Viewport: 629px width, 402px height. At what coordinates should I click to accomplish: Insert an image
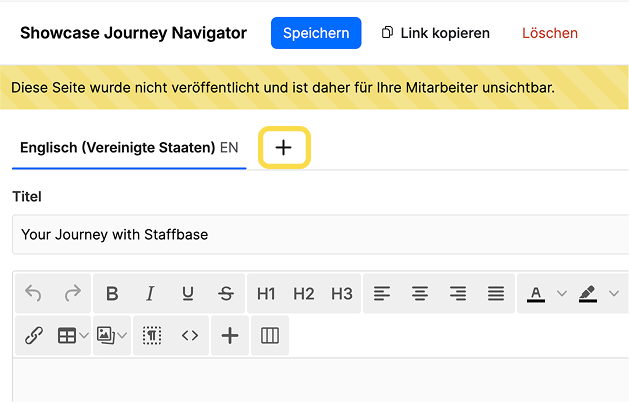(106, 335)
